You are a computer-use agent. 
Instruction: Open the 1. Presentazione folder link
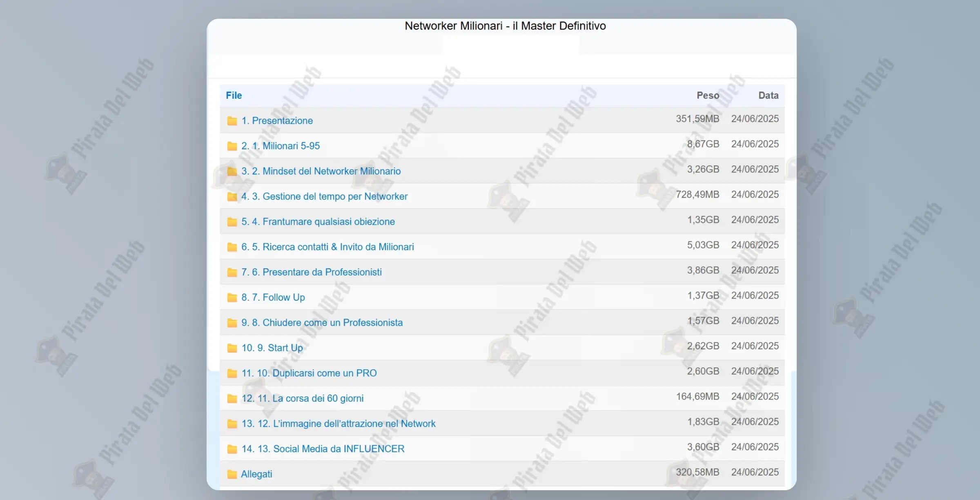277,121
